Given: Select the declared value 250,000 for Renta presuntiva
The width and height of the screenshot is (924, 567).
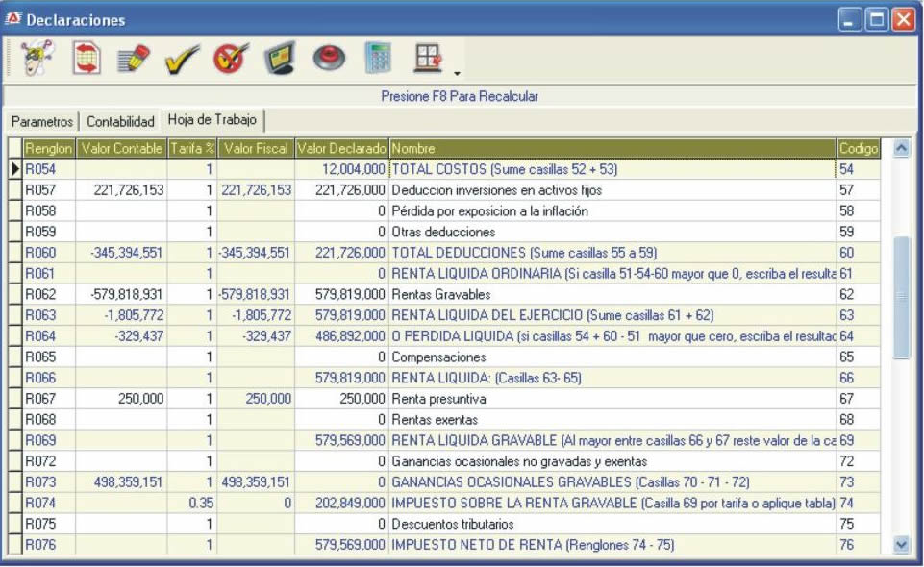Looking at the screenshot, I should pos(341,399).
